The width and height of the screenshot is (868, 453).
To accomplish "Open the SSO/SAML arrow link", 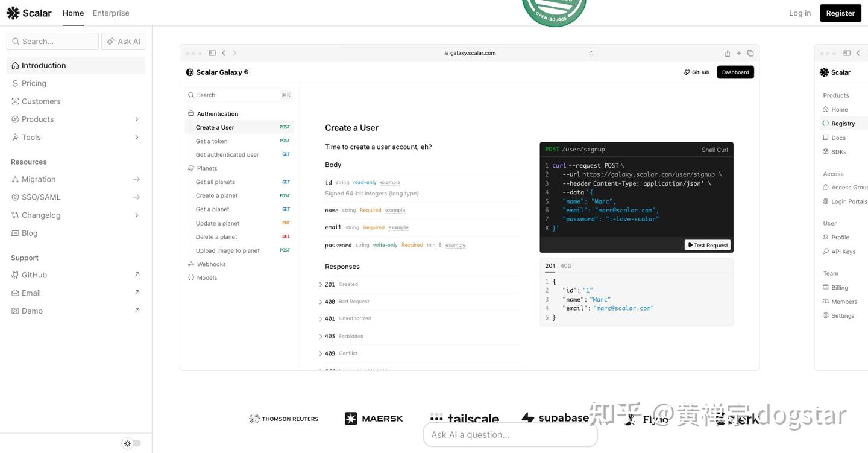I will pyautogui.click(x=137, y=197).
